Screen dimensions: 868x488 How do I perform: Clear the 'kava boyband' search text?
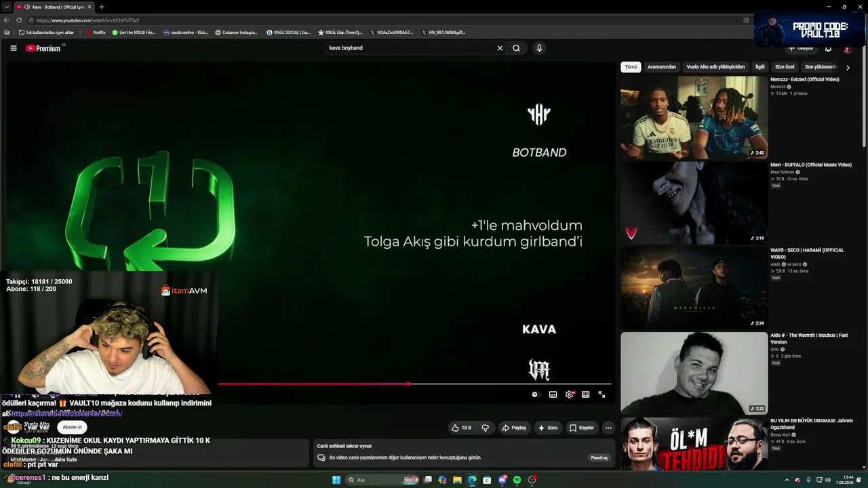click(x=500, y=48)
